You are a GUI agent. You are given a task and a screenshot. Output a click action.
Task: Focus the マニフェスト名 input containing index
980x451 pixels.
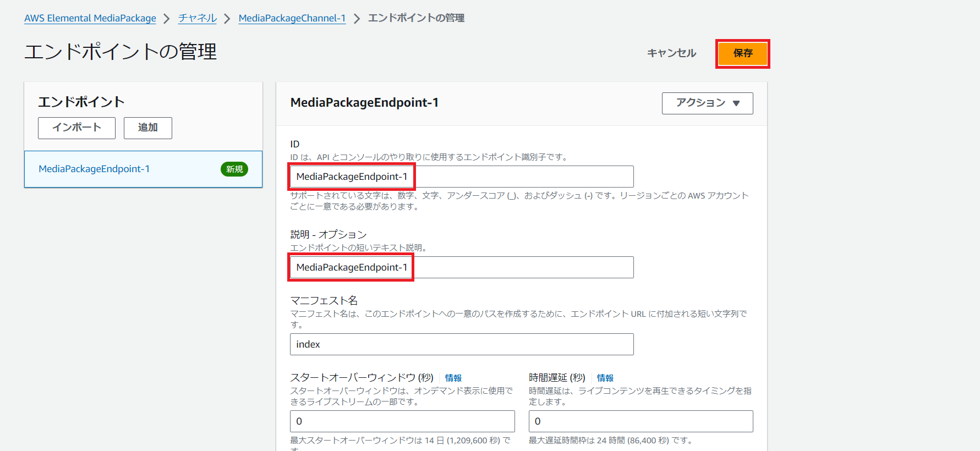[x=462, y=344]
